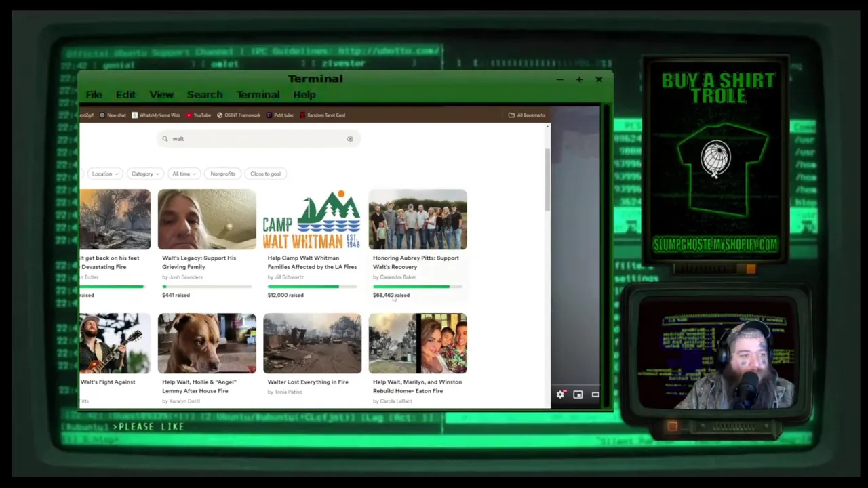Image resolution: width=868 pixels, height=488 pixels.
Task: Open Help Camp Walt Whitman Families link
Action: [x=312, y=262]
